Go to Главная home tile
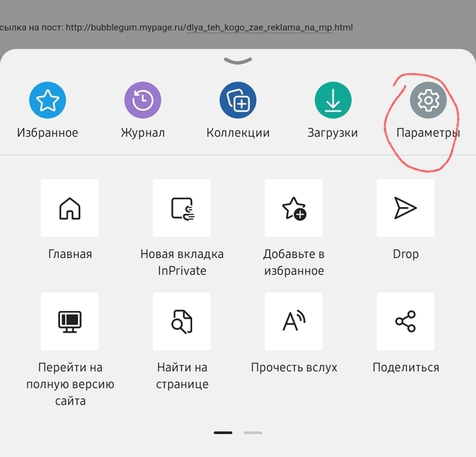 (x=70, y=208)
